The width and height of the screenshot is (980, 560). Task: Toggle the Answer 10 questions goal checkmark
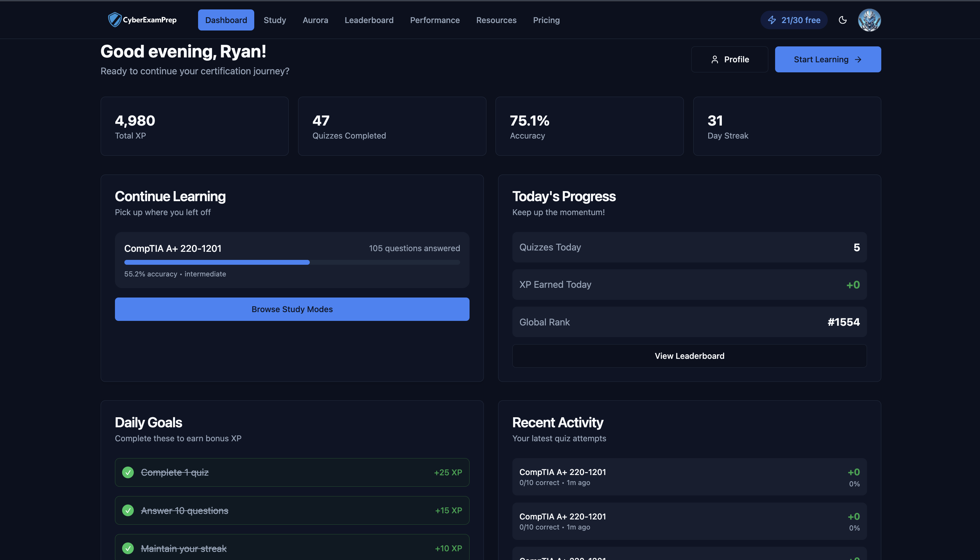[x=128, y=510]
